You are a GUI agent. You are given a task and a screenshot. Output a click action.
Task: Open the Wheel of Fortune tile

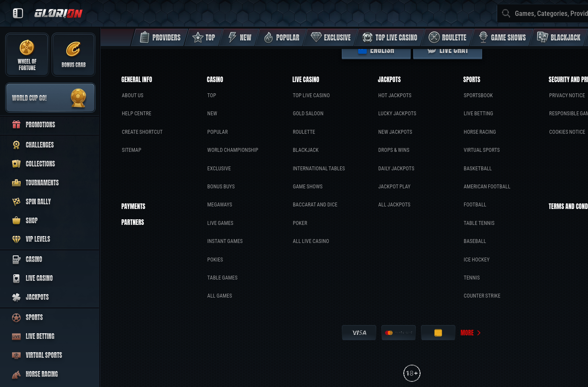tap(27, 55)
